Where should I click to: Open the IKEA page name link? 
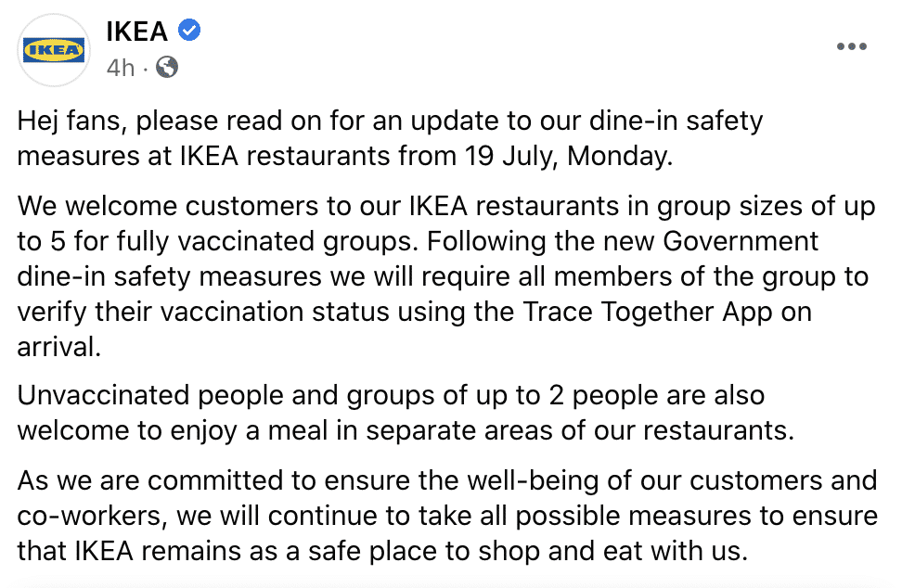coord(137,31)
